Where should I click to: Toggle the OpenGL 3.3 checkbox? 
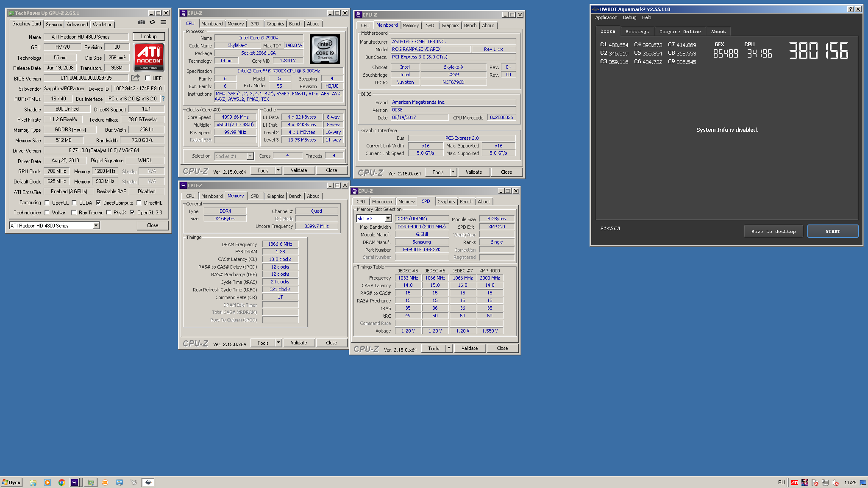132,213
